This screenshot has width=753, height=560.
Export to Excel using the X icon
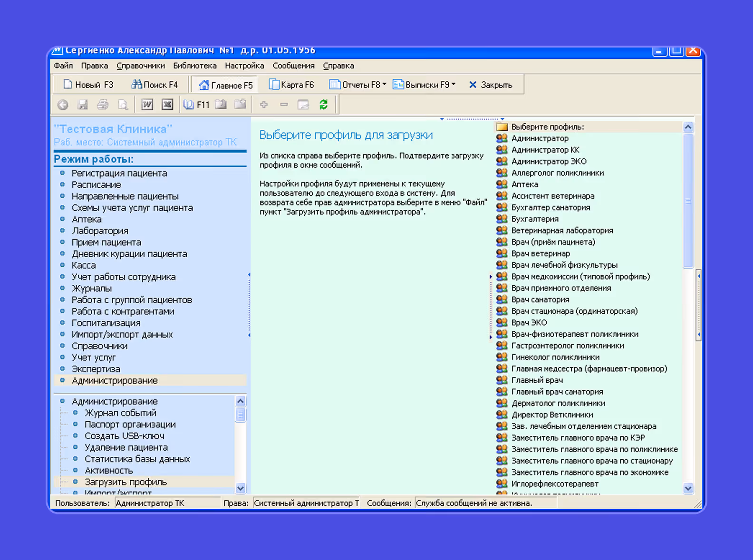click(167, 105)
